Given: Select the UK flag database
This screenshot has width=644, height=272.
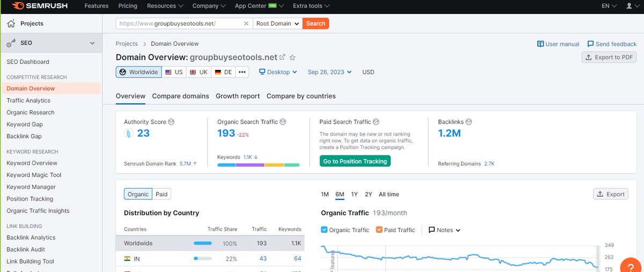Looking at the screenshot, I should 199,72.
